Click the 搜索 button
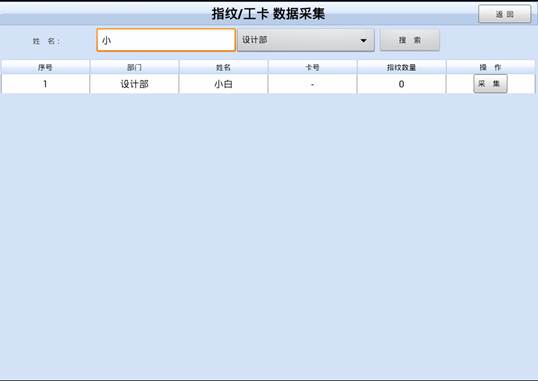This screenshot has height=381, width=538. click(x=410, y=40)
